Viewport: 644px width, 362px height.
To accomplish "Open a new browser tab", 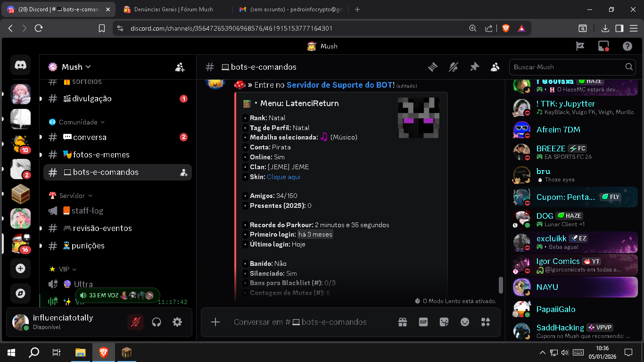I will [x=357, y=9].
